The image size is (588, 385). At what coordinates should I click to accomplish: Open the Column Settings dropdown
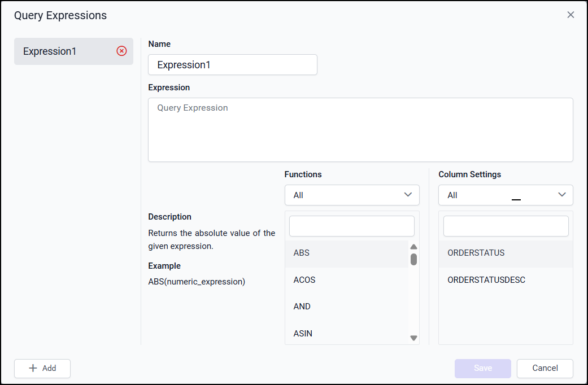pyautogui.click(x=506, y=195)
